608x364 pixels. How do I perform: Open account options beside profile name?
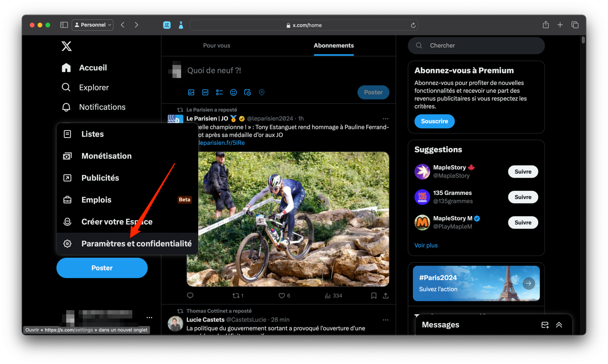click(x=149, y=318)
